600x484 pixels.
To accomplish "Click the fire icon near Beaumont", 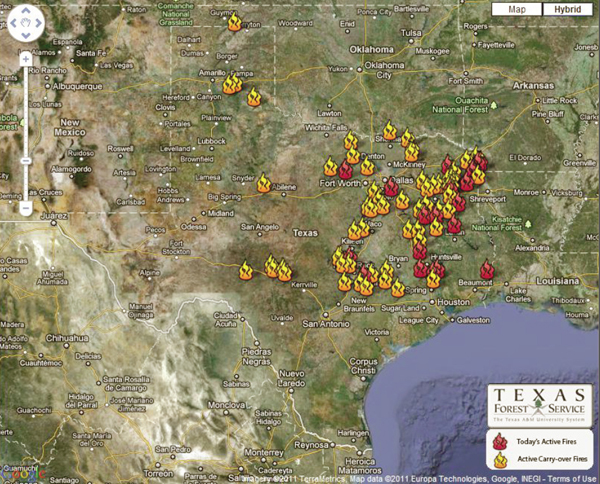I will (486, 270).
